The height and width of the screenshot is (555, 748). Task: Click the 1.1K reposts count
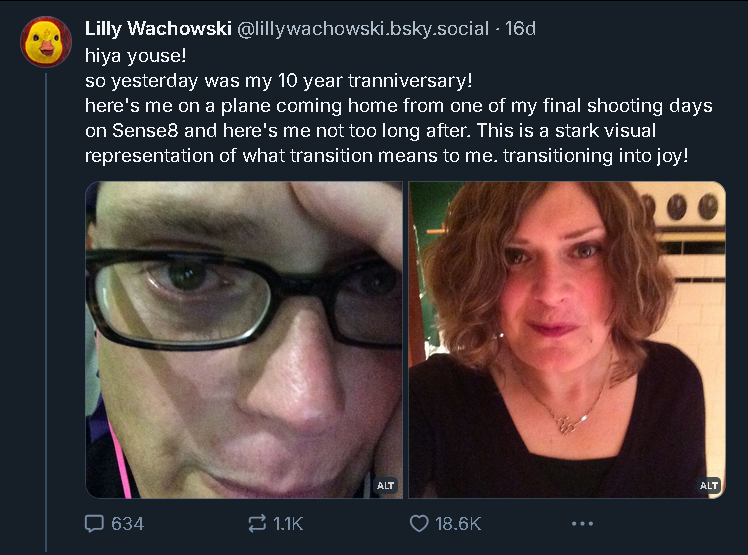288,523
